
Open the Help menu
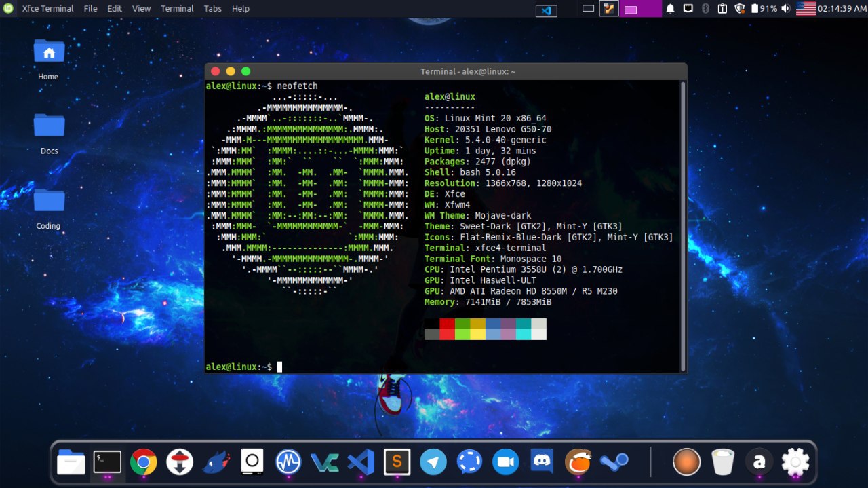pos(241,8)
